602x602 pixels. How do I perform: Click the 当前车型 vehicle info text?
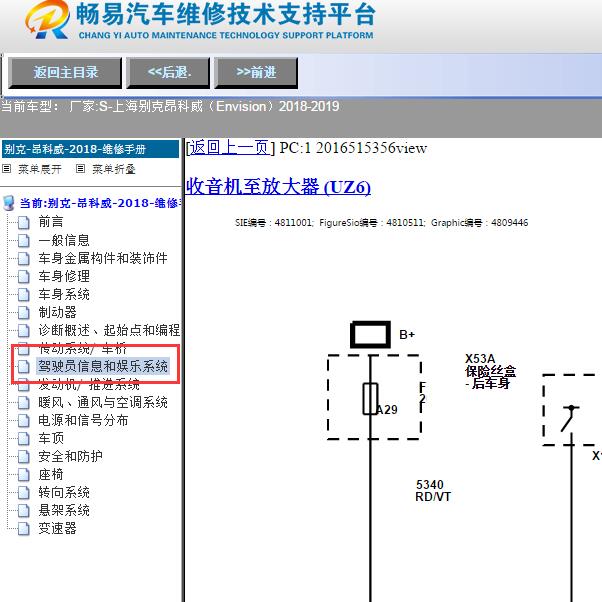(170, 106)
